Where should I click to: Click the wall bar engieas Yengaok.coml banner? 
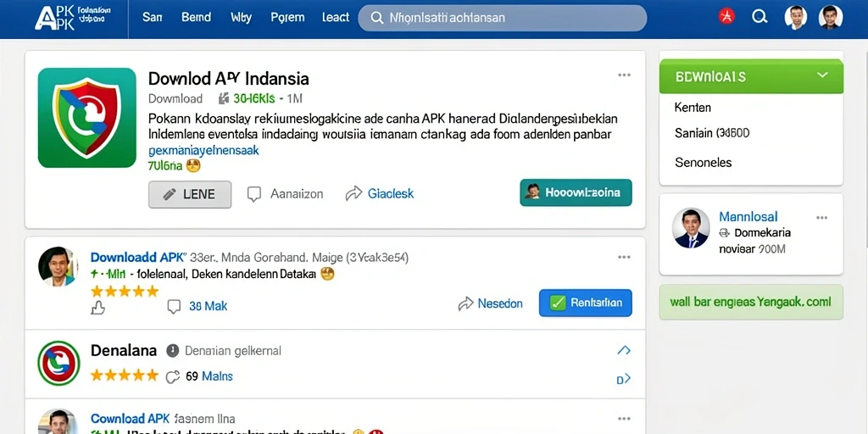coord(751,303)
